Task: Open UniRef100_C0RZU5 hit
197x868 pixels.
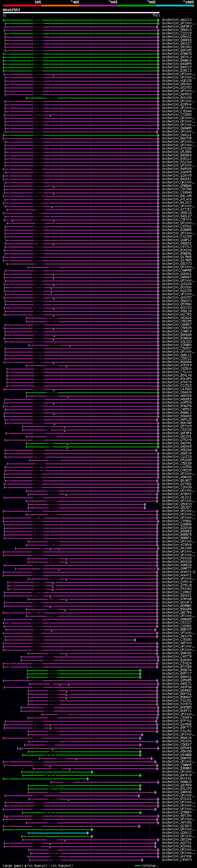Action: tap(177, 470)
